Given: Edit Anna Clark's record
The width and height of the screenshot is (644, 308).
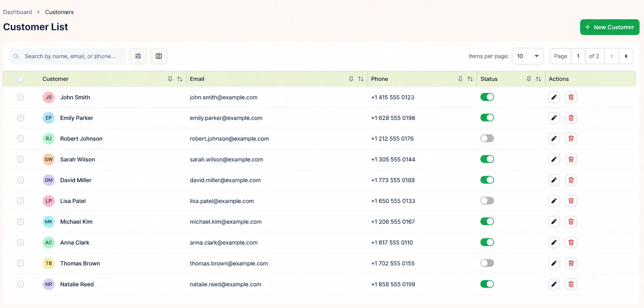Looking at the screenshot, I should click(554, 243).
